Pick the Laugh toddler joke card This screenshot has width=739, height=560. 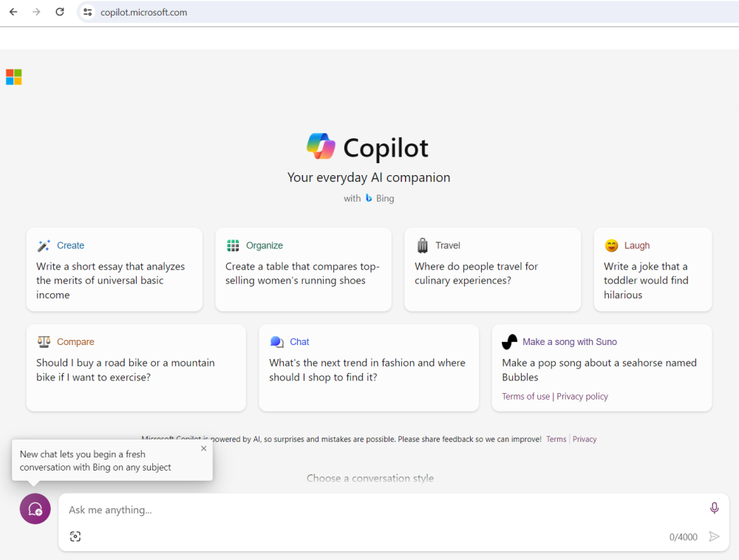click(x=653, y=270)
